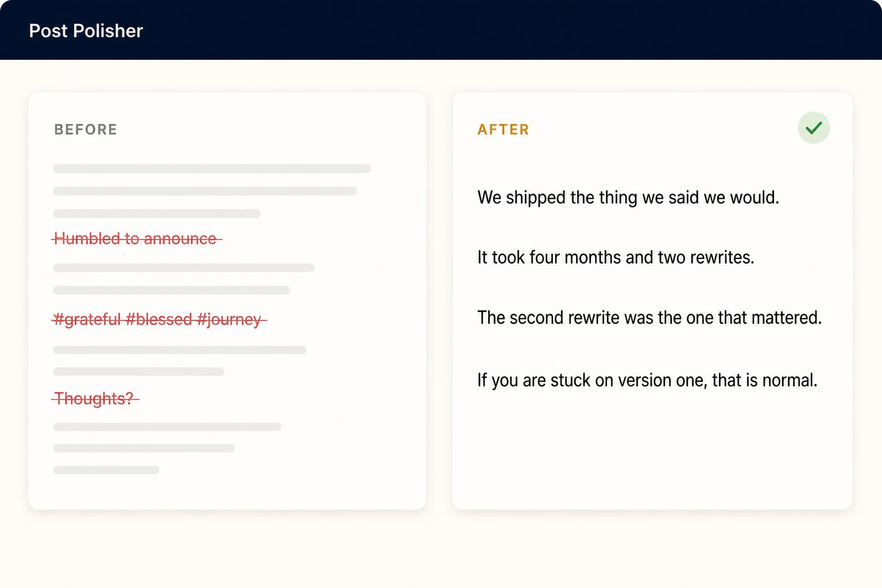Screen dimensions: 882x588
Task: Click the second placeholder line under BEFORE
Action: [205, 191]
